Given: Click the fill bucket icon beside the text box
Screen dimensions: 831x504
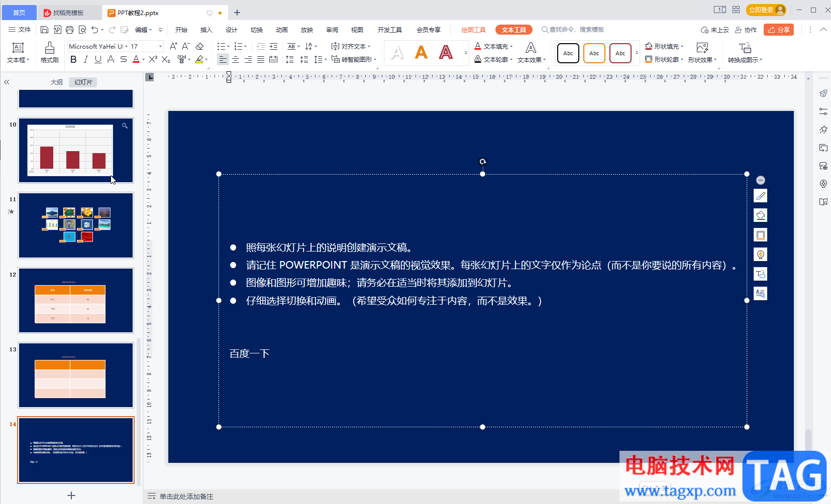Looking at the screenshot, I should click(x=761, y=215).
